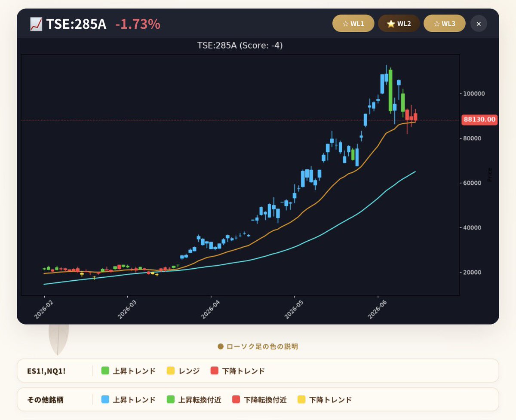The image size is (516, 420).
Task: Click the green 上昇トレンド swatch in ES1!,NQ1! row
Action: (105, 371)
